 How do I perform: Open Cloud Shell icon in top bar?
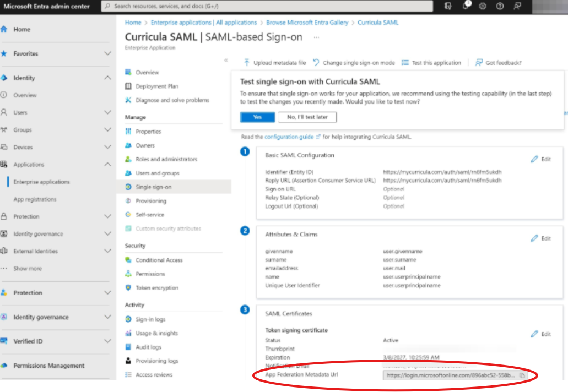[448, 6]
